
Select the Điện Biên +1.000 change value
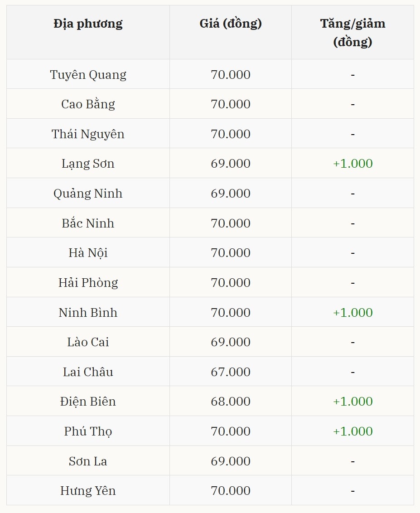click(x=352, y=402)
